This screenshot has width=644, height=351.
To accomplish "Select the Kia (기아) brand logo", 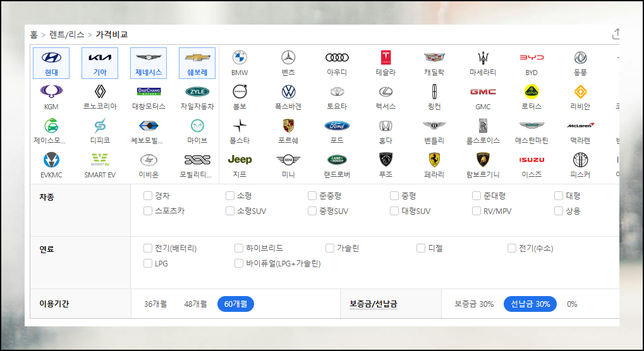I will tap(100, 58).
